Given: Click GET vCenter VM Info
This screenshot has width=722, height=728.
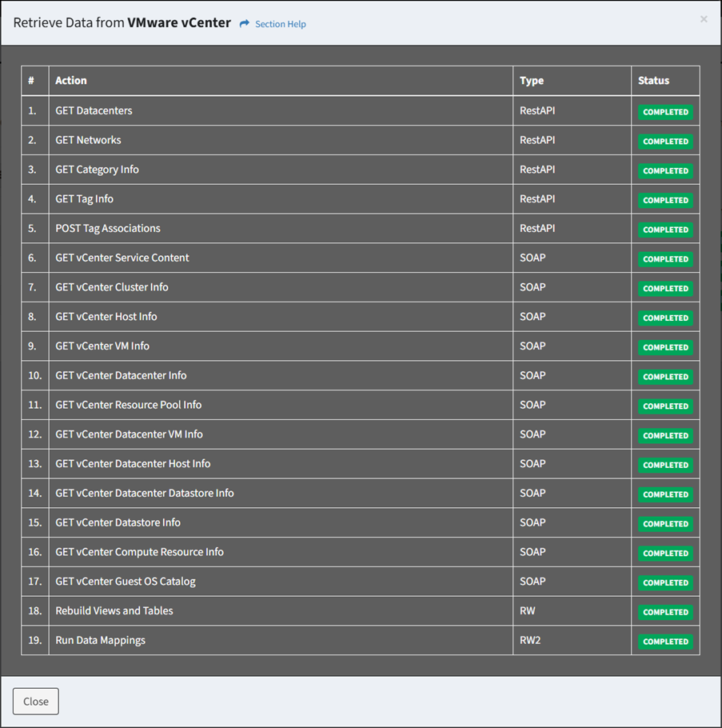Looking at the screenshot, I should (x=102, y=346).
